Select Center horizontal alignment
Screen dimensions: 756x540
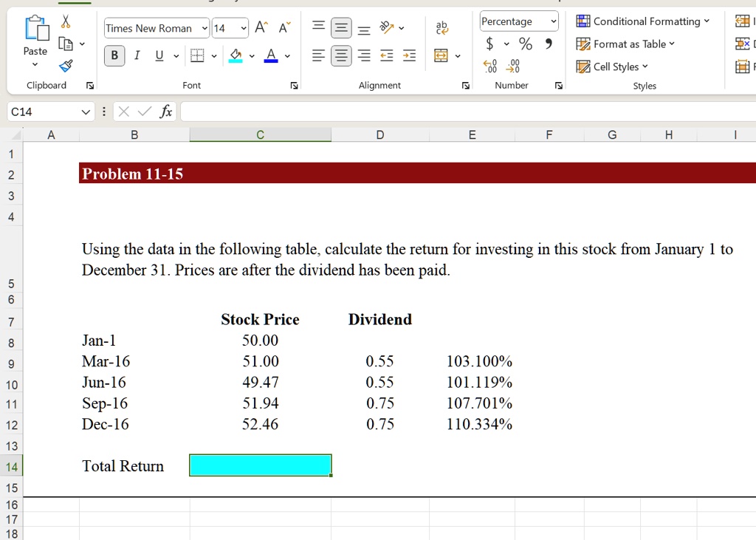[341, 55]
